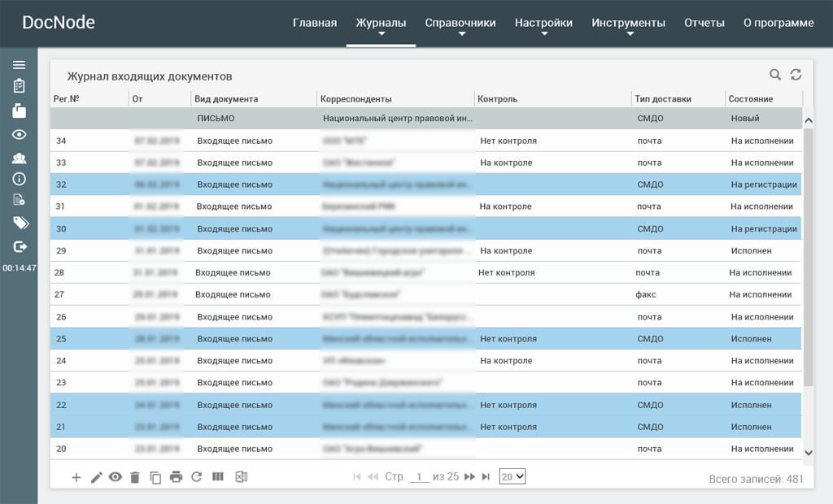Add a new record with the plus icon
The image size is (833, 504).
pyautogui.click(x=76, y=477)
